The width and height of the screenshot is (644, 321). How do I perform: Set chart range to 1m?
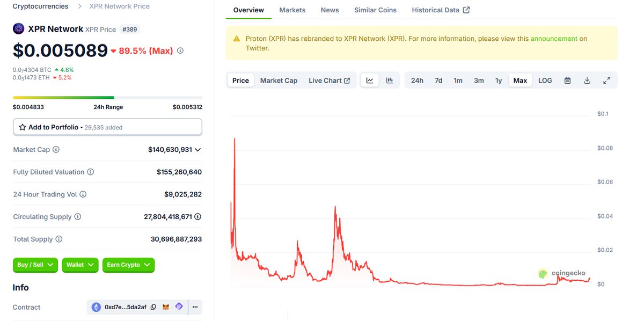pos(458,81)
